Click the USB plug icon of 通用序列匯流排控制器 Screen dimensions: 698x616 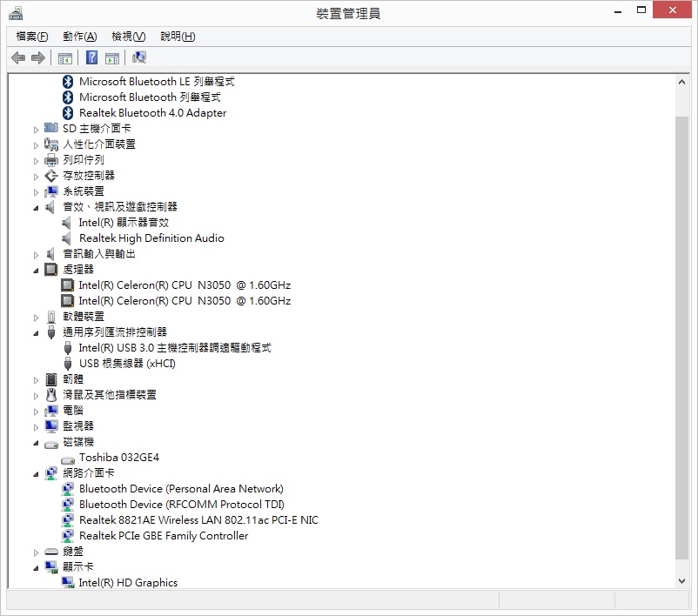pyautogui.click(x=51, y=332)
